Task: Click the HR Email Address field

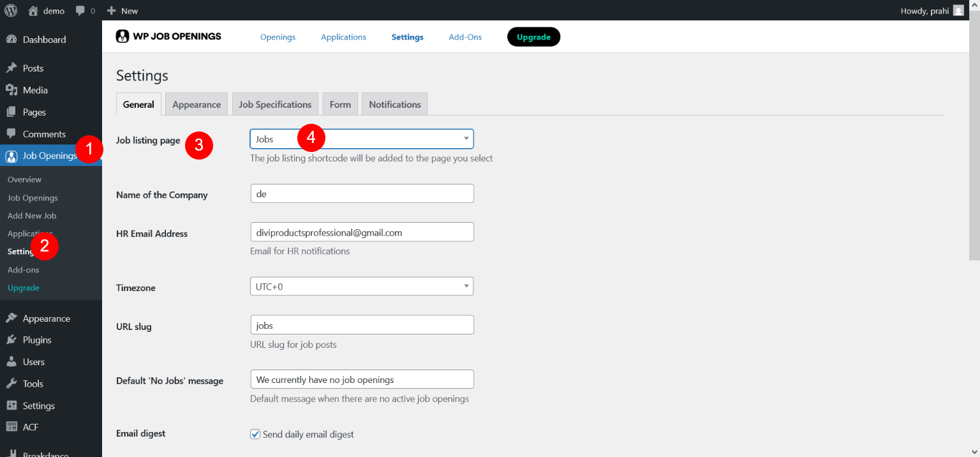Action: tap(362, 232)
